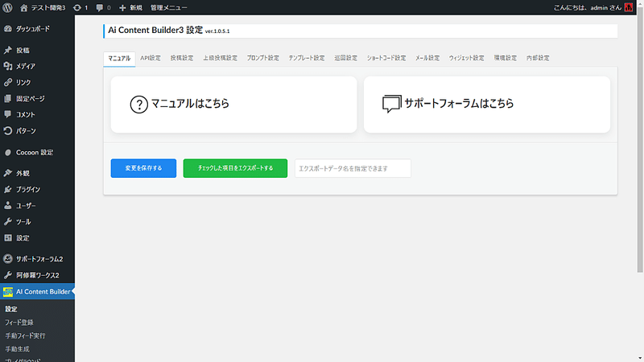This screenshot has width=644, height=362.
Task: Open the 環境設定 tab
Action: (506, 58)
